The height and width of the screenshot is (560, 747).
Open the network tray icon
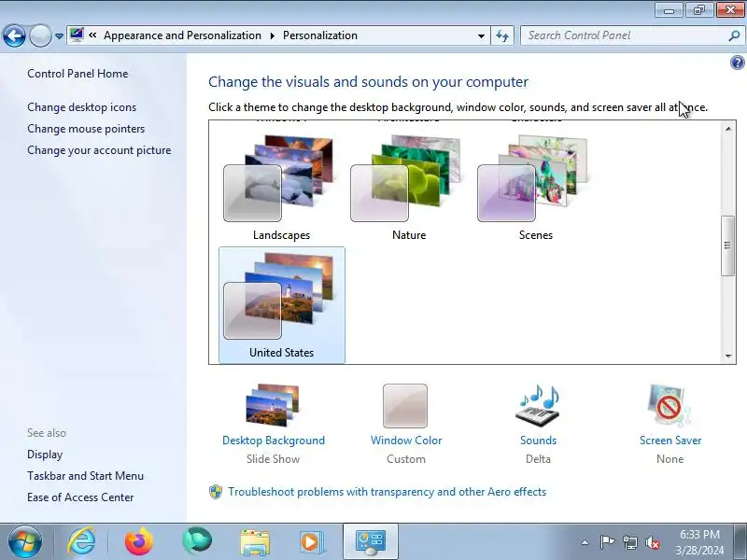tap(629, 542)
